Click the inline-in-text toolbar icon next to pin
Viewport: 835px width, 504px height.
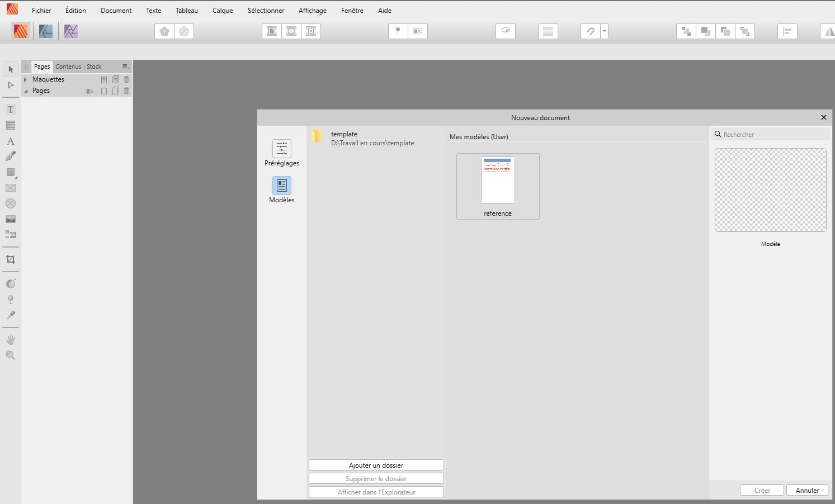(x=418, y=31)
